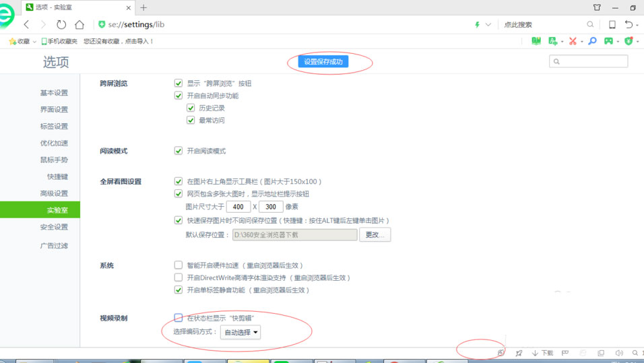Toggle 最常访问 sync checkbox

click(x=191, y=120)
